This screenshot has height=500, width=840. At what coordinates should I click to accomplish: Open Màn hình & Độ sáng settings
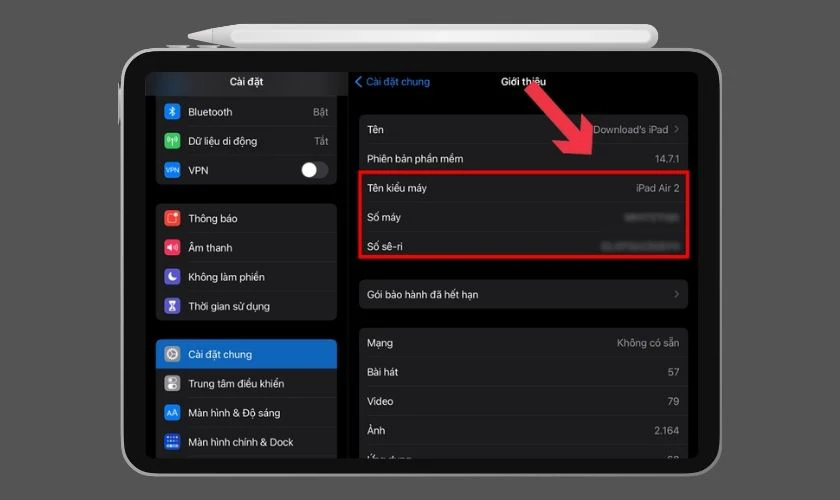246,413
